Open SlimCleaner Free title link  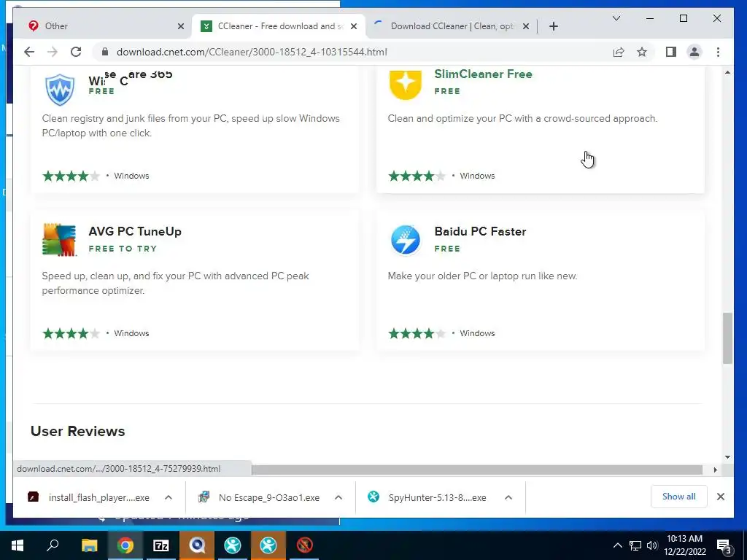pos(483,74)
